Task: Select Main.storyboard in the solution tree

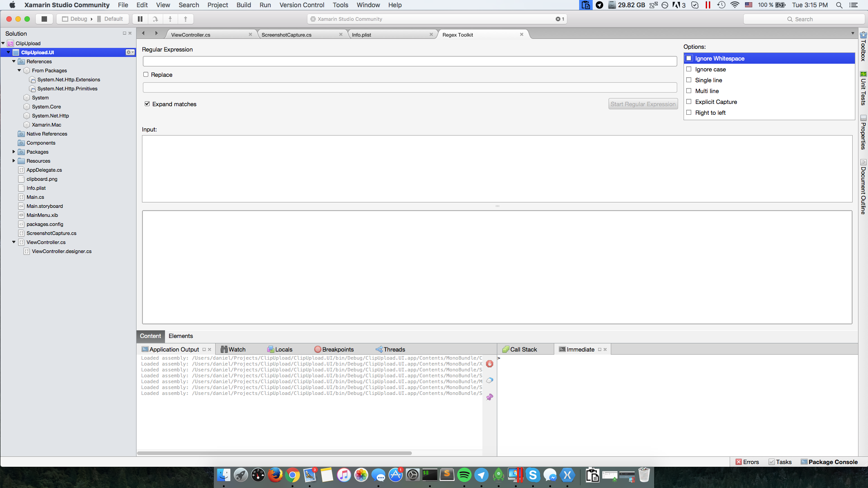Action: click(x=45, y=206)
